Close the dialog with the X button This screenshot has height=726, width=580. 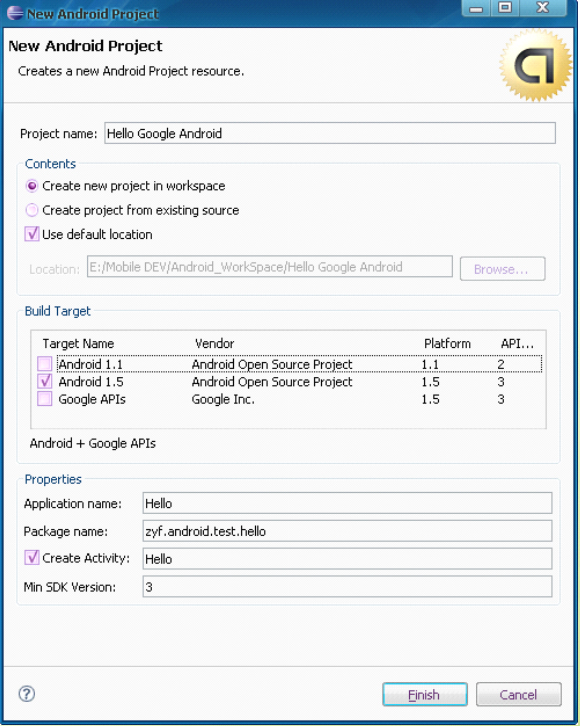pyautogui.click(x=543, y=9)
